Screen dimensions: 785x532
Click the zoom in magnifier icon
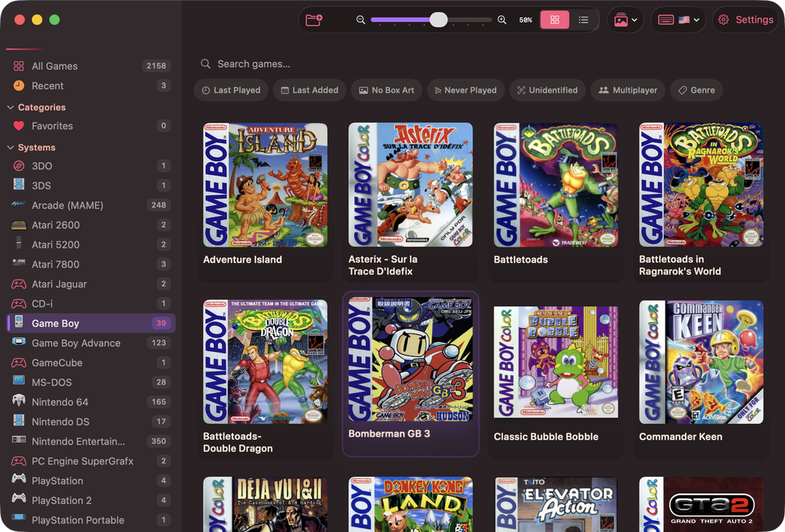pyautogui.click(x=502, y=20)
